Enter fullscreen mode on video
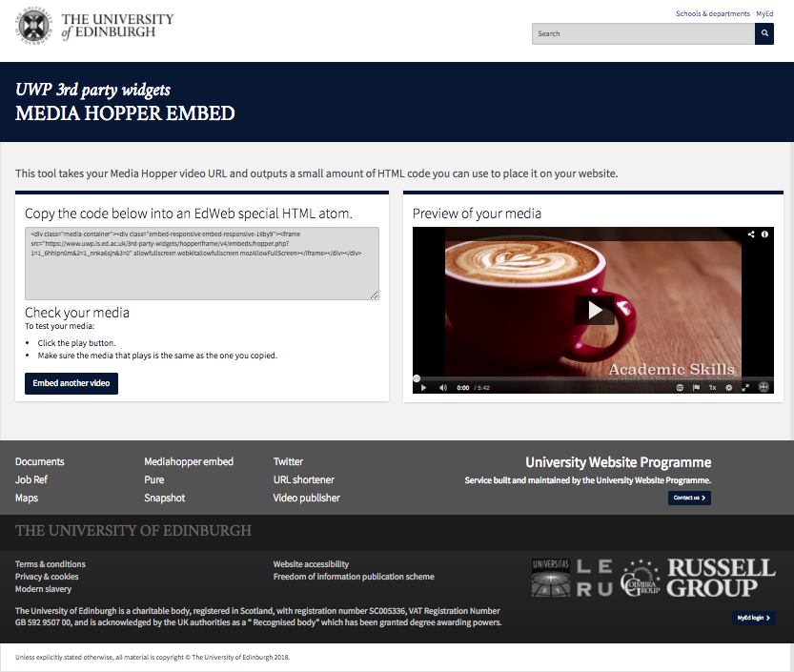The height and width of the screenshot is (672, 794). (x=745, y=388)
